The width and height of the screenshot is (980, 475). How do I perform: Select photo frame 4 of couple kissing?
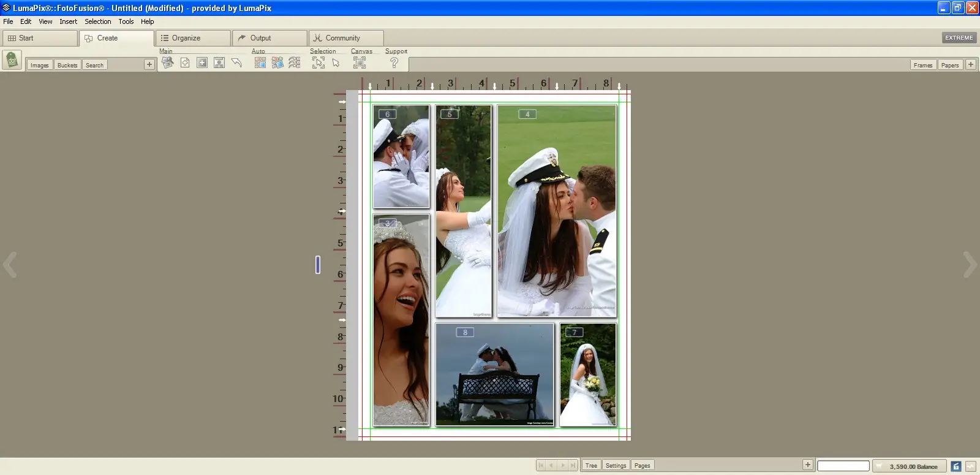pos(557,211)
